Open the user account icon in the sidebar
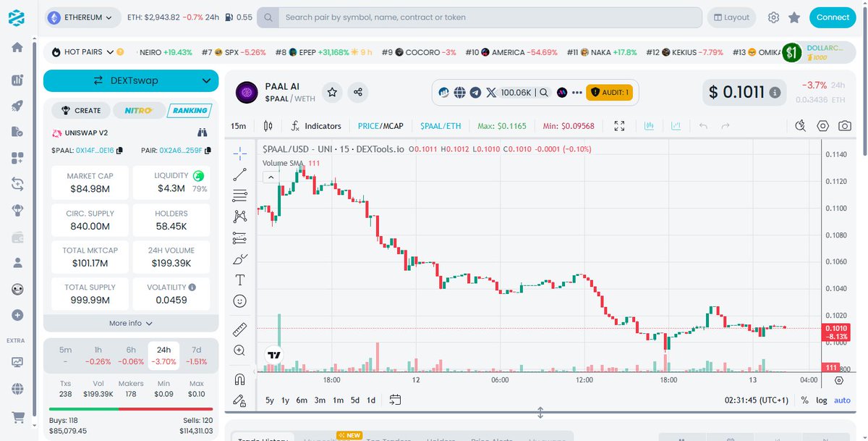The width and height of the screenshot is (868, 441). coord(17,263)
